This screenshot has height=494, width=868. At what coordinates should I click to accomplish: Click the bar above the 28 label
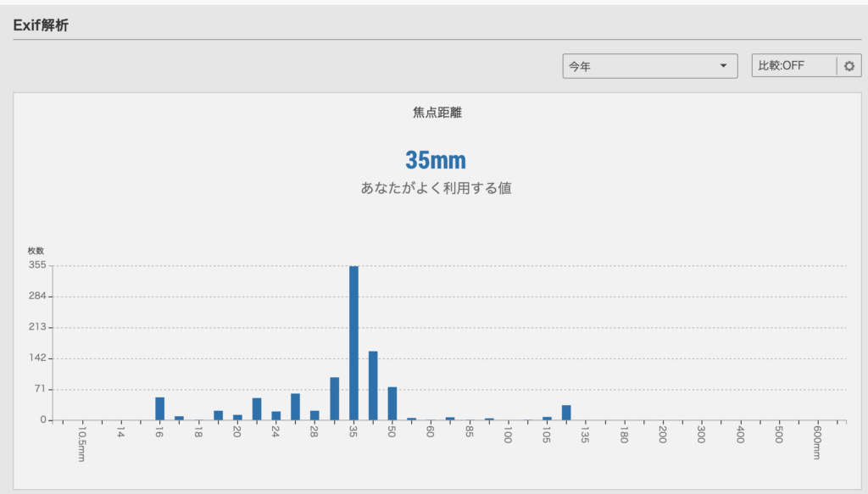314,415
